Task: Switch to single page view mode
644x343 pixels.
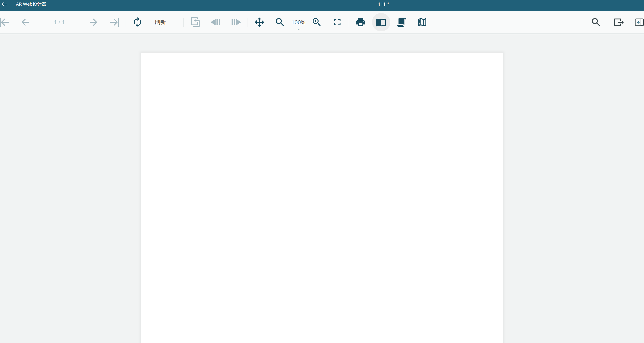Action: 381,22
